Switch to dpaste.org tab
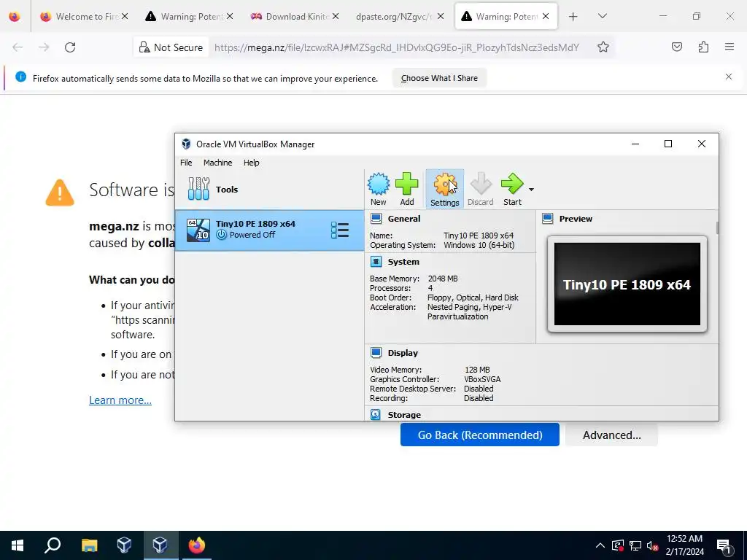Image resolution: width=747 pixels, height=560 pixels. pos(393,16)
